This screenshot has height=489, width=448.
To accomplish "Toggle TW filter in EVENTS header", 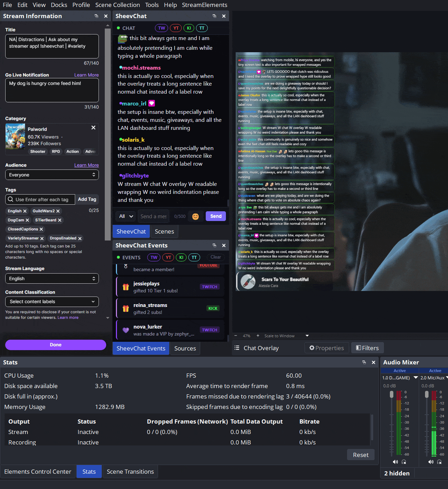I will click(154, 258).
